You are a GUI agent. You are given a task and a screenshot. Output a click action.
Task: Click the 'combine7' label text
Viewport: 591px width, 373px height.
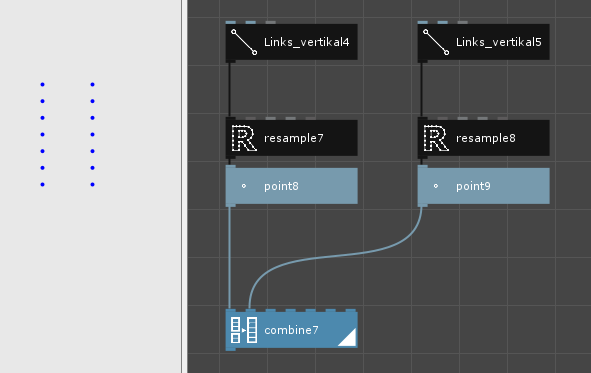coord(291,330)
